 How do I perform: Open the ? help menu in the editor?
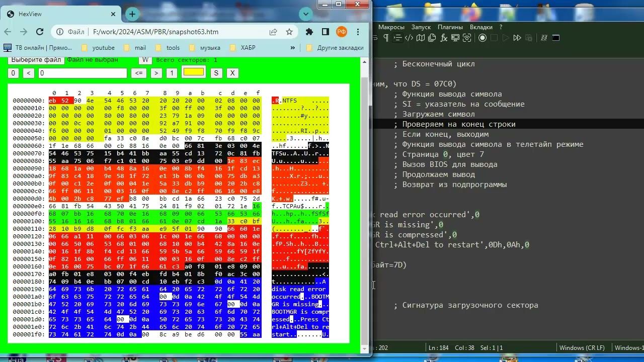tap(501, 27)
